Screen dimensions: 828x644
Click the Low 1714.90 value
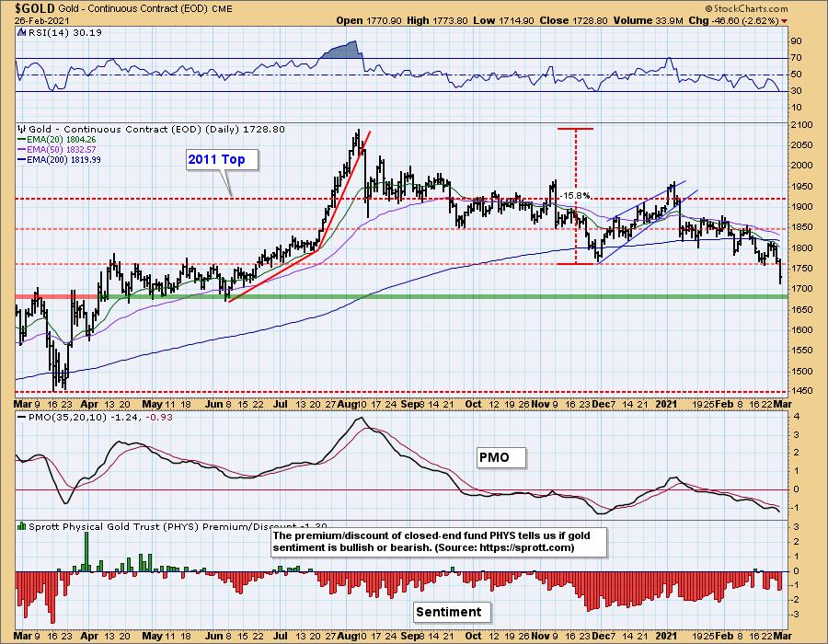click(x=504, y=20)
